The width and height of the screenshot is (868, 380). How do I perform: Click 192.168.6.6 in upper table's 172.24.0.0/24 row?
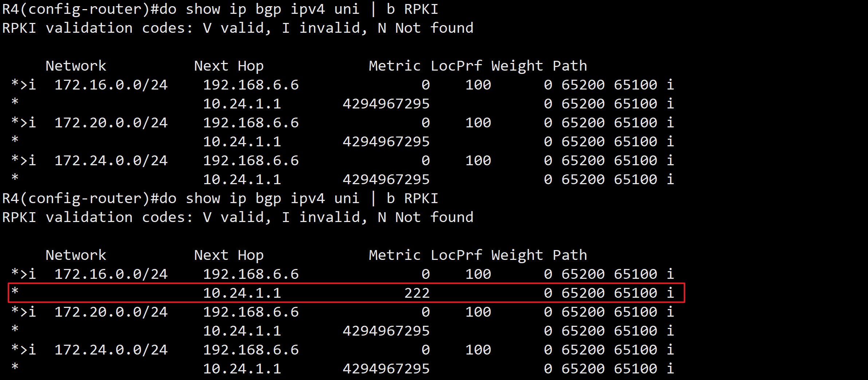click(251, 161)
